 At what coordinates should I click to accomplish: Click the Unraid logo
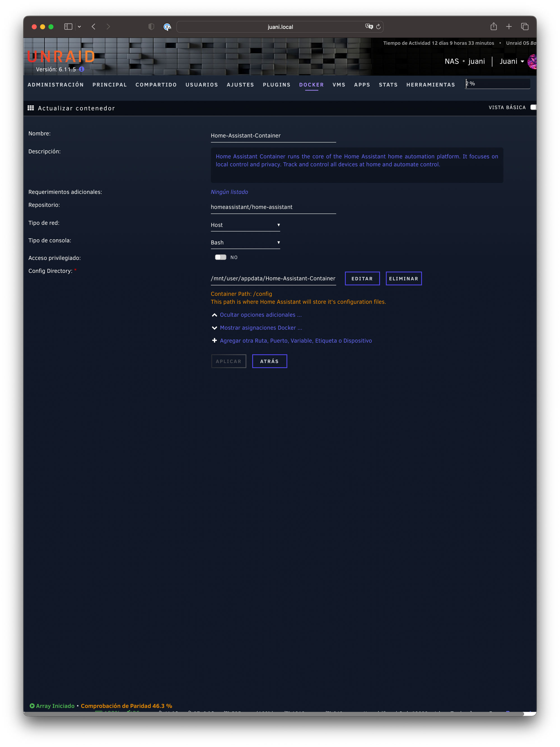point(61,57)
